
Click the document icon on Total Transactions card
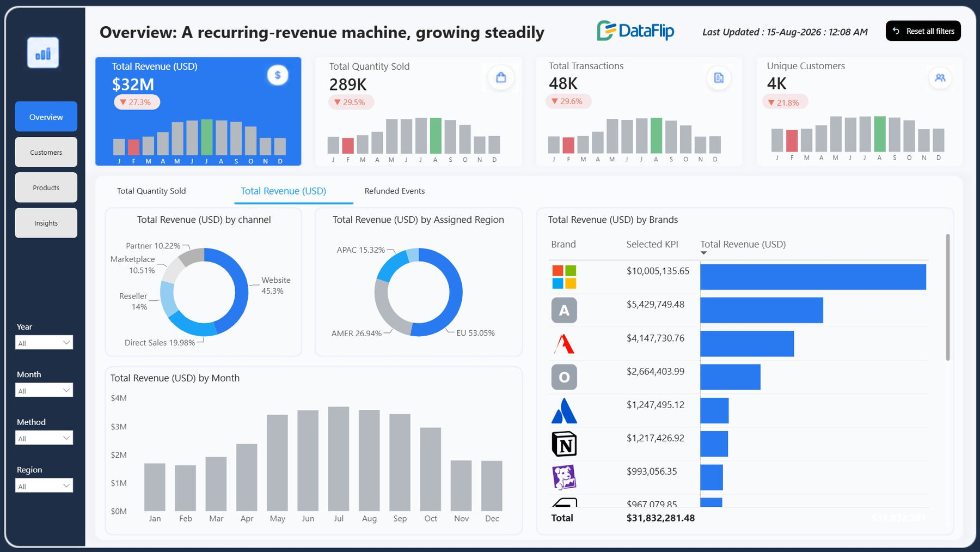click(719, 78)
